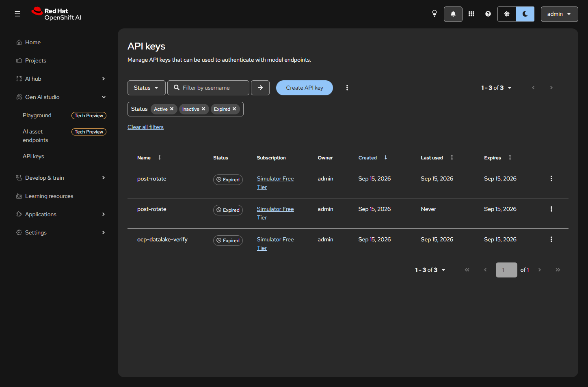Click Create API key button

click(x=305, y=88)
